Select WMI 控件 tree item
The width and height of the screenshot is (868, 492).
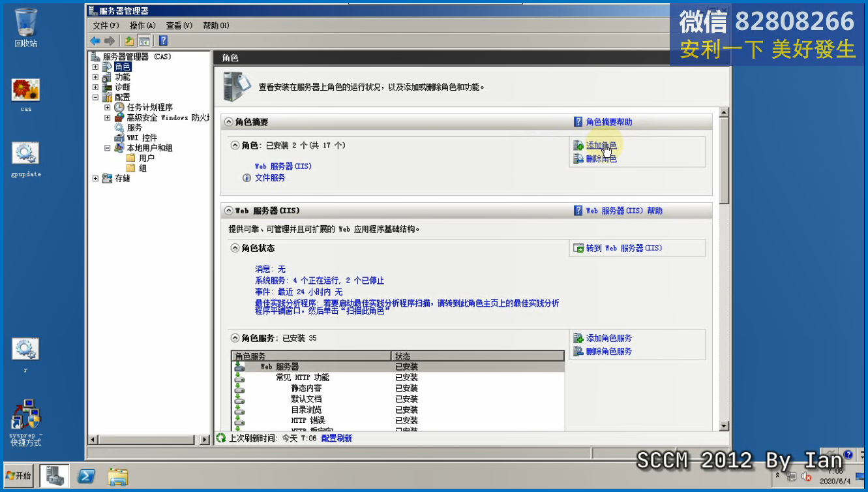point(142,138)
